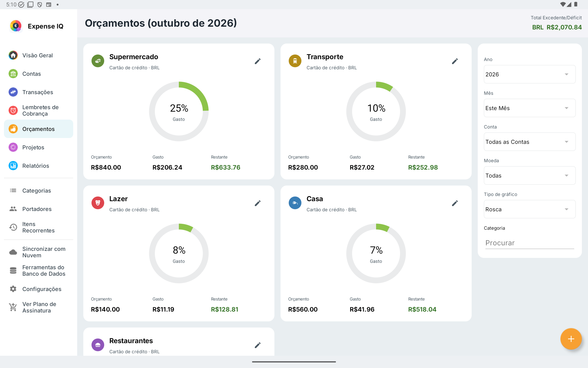Click Supermercado remaining amount R$633.76
Image resolution: width=588 pixels, height=368 pixels.
click(226, 167)
